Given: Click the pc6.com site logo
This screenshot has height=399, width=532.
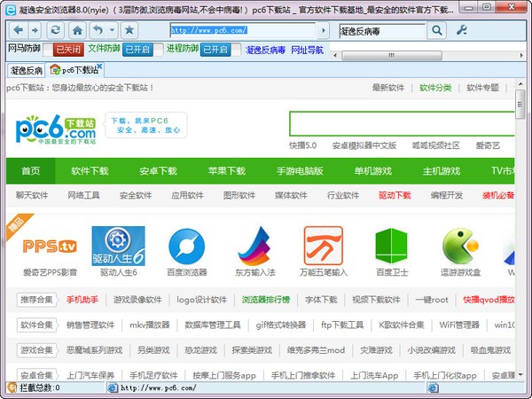Looking at the screenshot, I should [56, 129].
